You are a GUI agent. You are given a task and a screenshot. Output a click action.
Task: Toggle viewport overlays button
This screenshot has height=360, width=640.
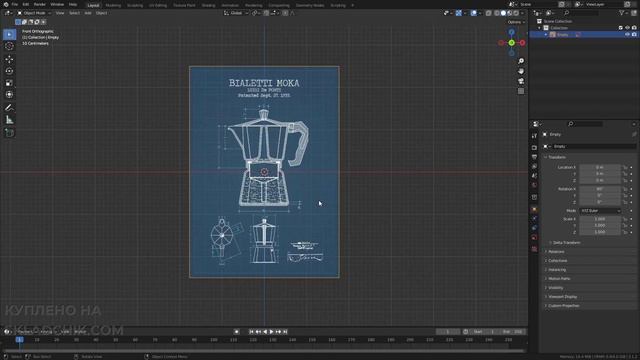(473, 13)
